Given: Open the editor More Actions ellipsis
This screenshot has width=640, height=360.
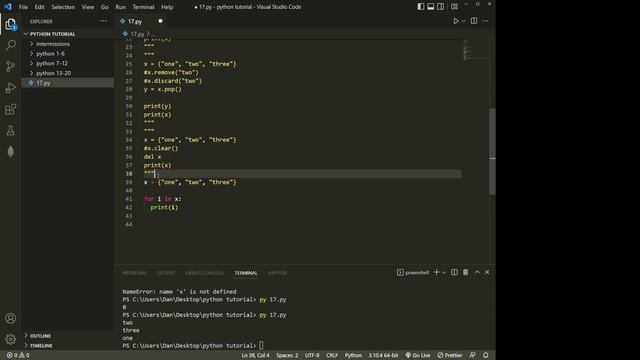Looking at the screenshot, I should click(485, 21).
